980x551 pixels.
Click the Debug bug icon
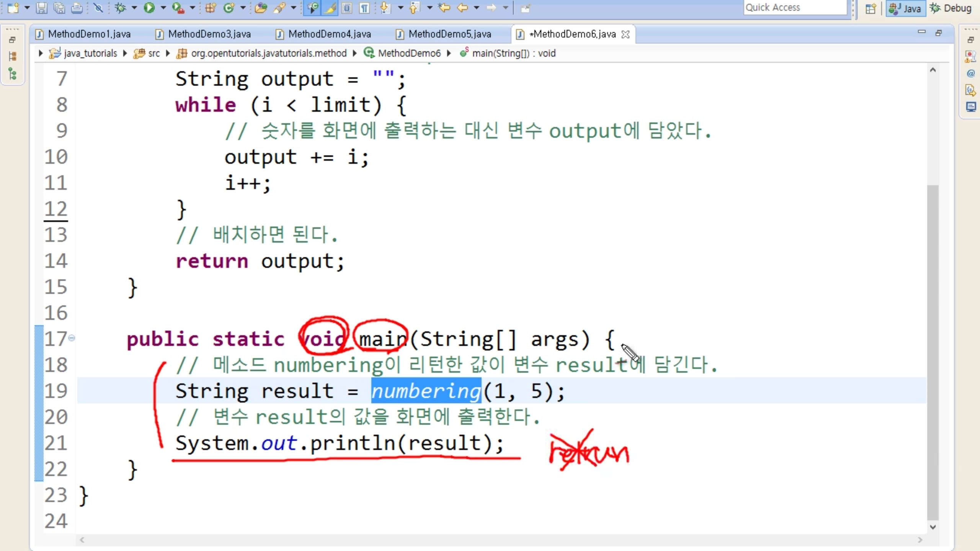tap(120, 8)
